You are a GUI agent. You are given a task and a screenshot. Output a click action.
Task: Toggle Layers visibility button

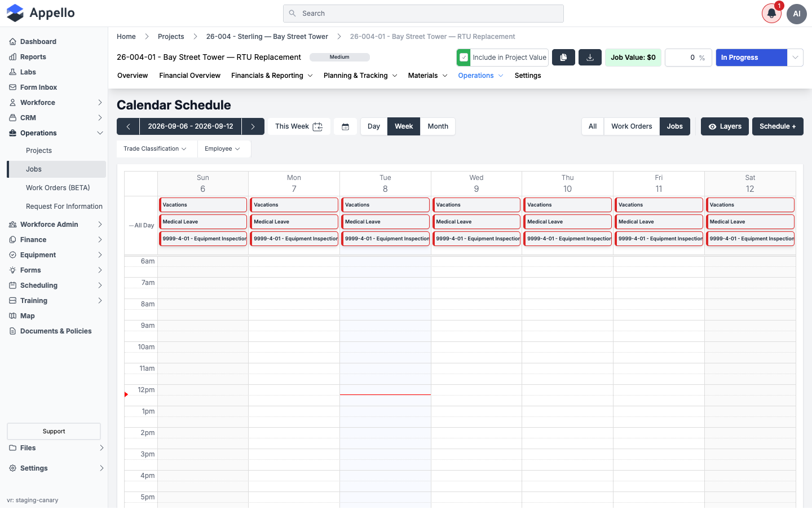pyautogui.click(x=725, y=126)
